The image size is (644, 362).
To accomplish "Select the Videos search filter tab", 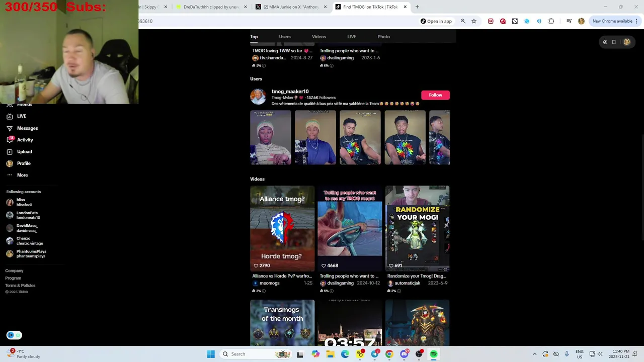I will (x=319, y=37).
